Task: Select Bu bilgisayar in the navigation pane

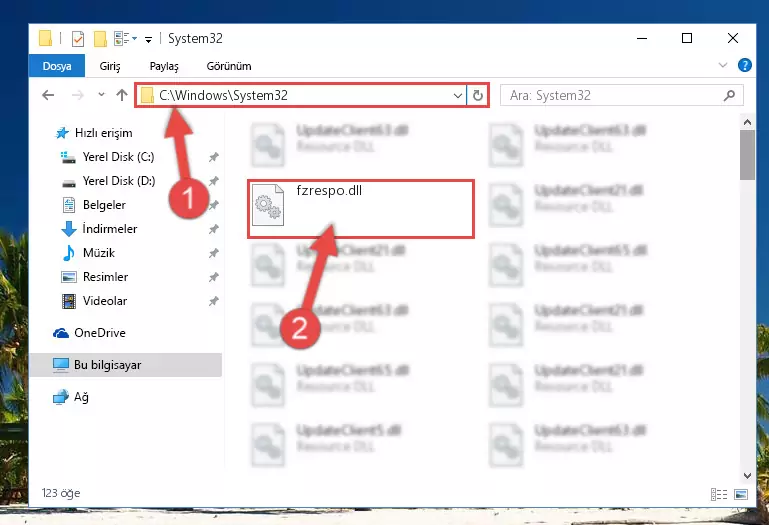Action: [x=126, y=365]
